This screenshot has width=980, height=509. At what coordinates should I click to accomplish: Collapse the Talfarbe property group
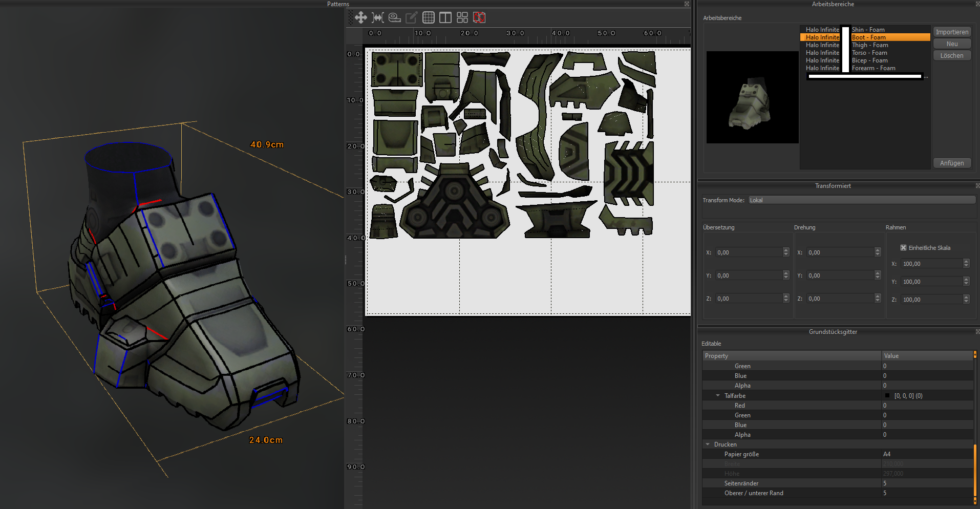click(x=718, y=396)
